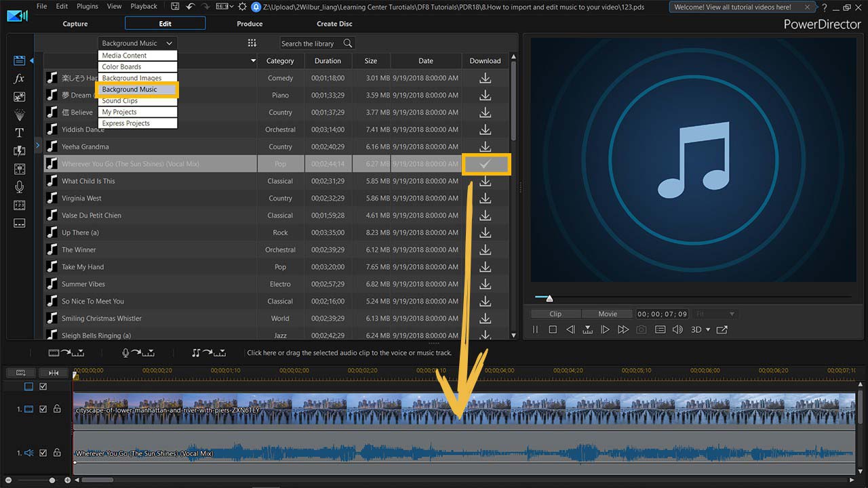This screenshot has width=868, height=488.
Task: Disable the audio track 1 checkbox
Action: coord(43,453)
